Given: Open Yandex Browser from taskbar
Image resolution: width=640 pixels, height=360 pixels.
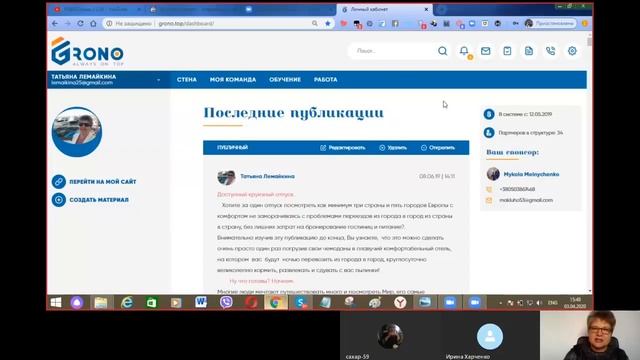Looking at the screenshot, I should [x=400, y=302].
